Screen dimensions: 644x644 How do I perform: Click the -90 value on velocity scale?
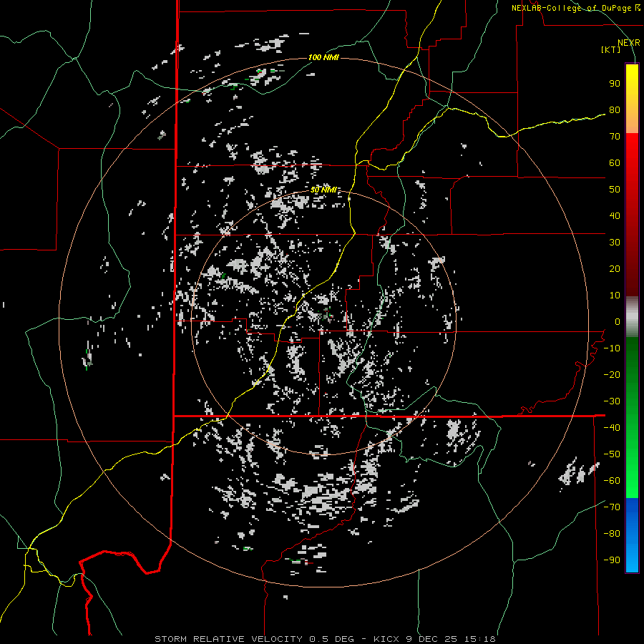[612, 560]
